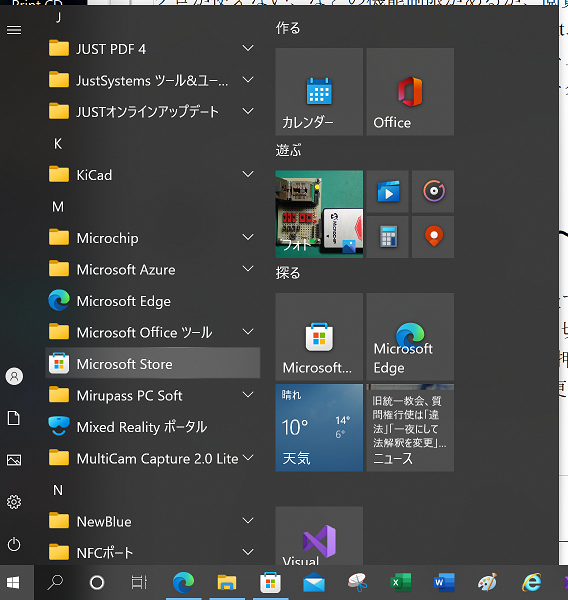Open Microsoft Store on taskbar
This screenshot has height=600, width=568.
pyautogui.click(x=270, y=583)
